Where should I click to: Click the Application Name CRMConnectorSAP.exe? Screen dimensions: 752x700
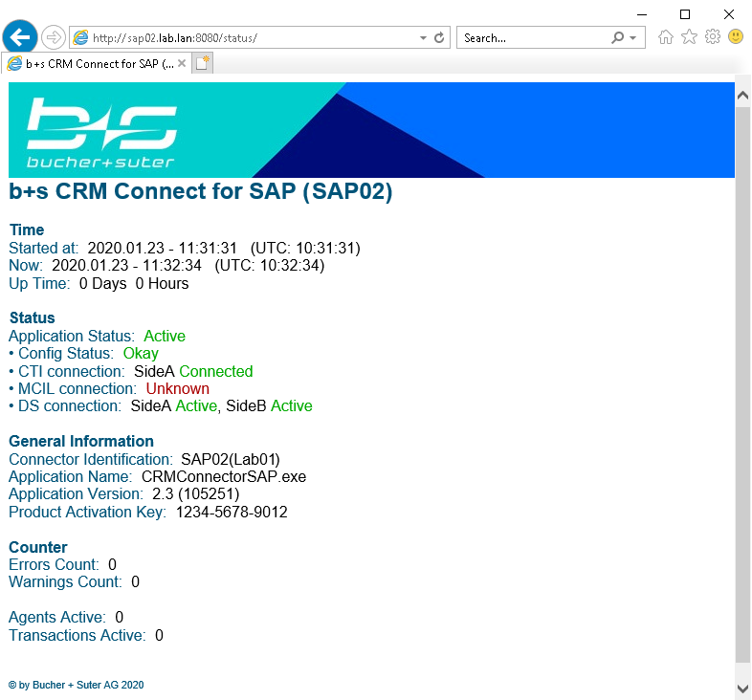tap(224, 477)
